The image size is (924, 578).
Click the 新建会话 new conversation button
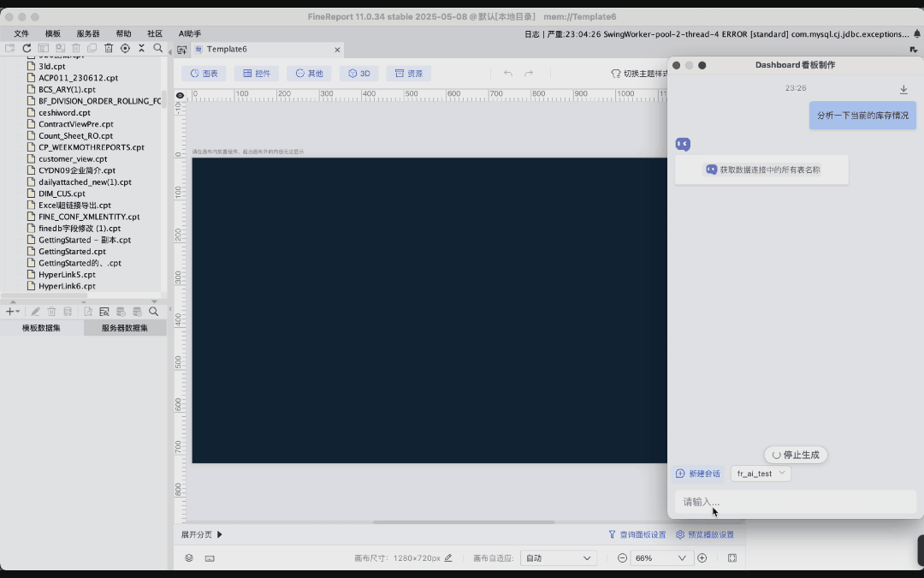tap(698, 474)
